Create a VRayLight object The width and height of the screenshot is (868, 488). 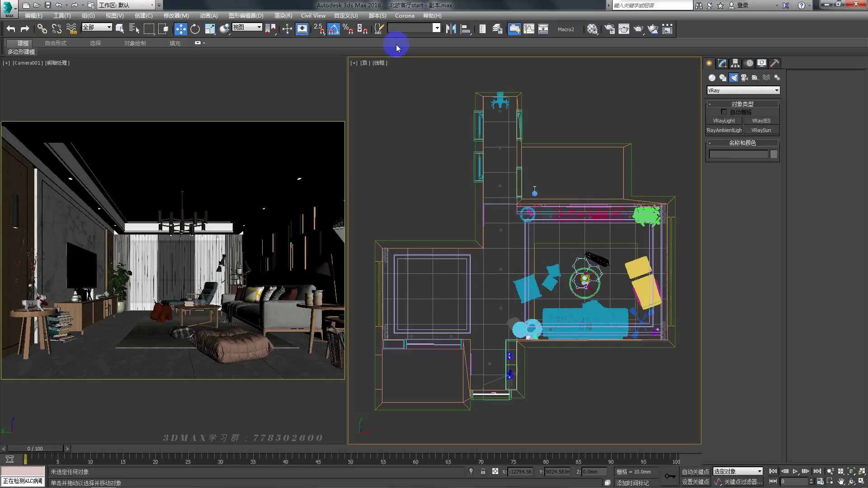pyautogui.click(x=724, y=121)
